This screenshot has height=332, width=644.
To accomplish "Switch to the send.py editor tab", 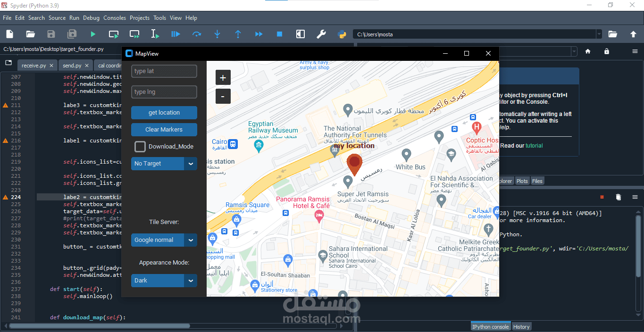I will [x=72, y=65].
